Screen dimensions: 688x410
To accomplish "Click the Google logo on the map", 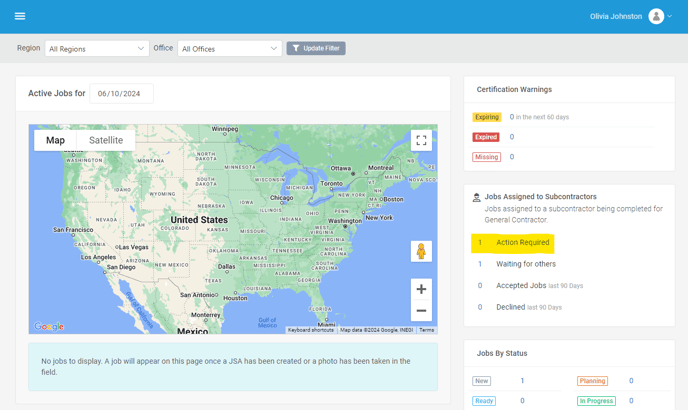I will pos(49,327).
